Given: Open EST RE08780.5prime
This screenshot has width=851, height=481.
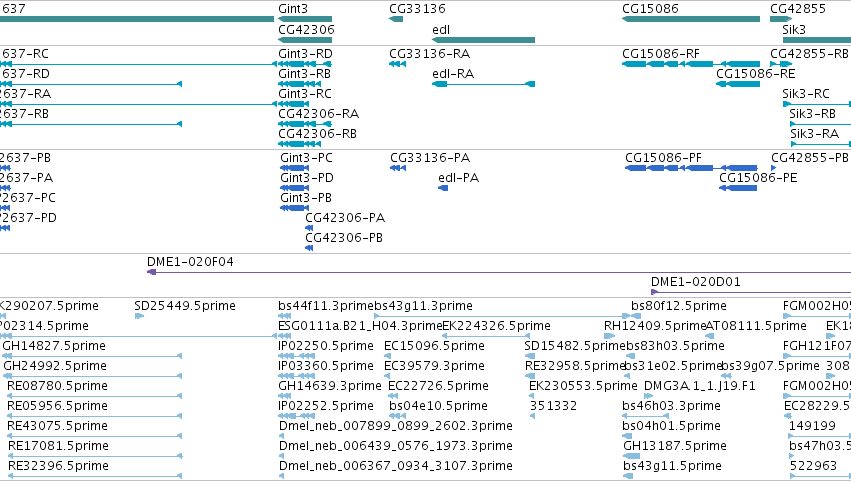Looking at the screenshot, I should 58,387.
